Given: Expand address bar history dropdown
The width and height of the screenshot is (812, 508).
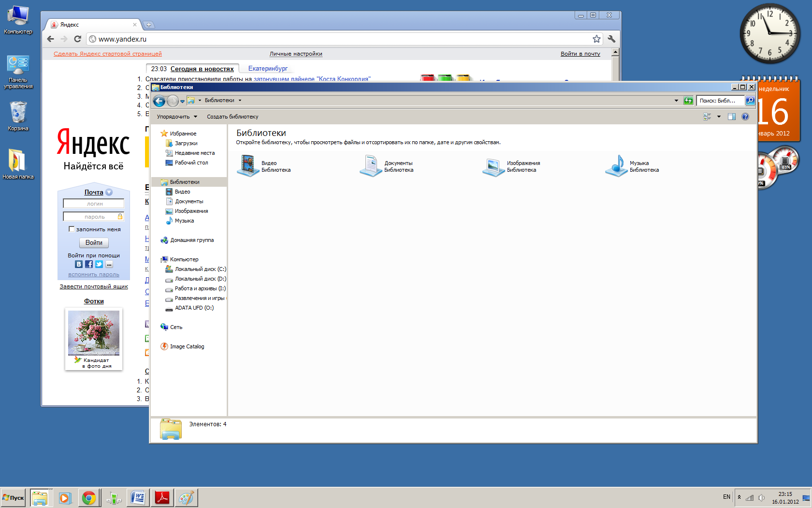Looking at the screenshot, I should coord(676,101).
